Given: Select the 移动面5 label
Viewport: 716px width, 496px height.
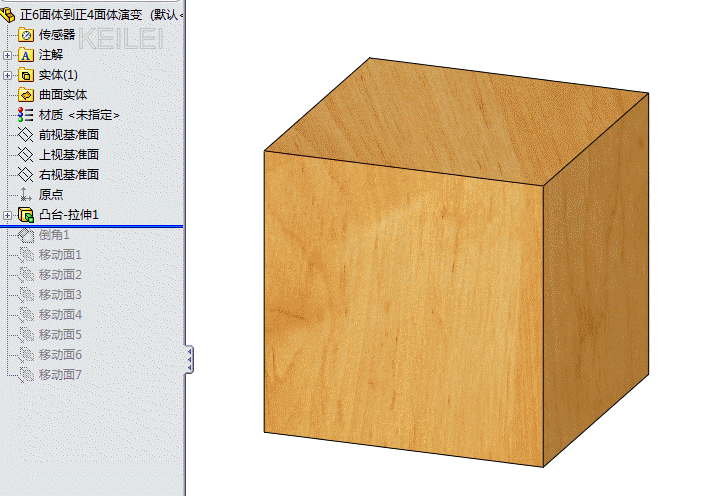Looking at the screenshot, I should 60,335.
